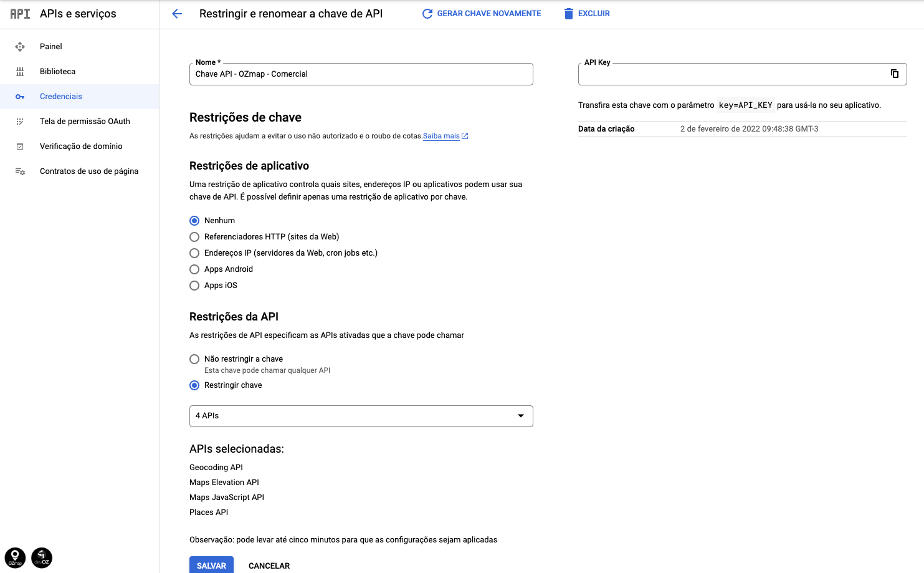The height and width of the screenshot is (573, 924).
Task: Click the domain verification checkbox icon
Action: (x=20, y=147)
